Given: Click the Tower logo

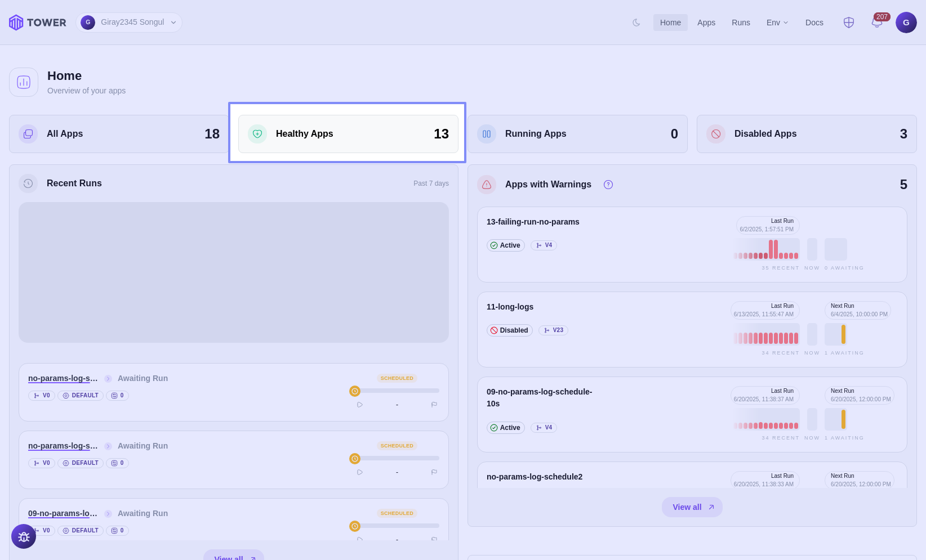Looking at the screenshot, I should pyautogui.click(x=38, y=23).
